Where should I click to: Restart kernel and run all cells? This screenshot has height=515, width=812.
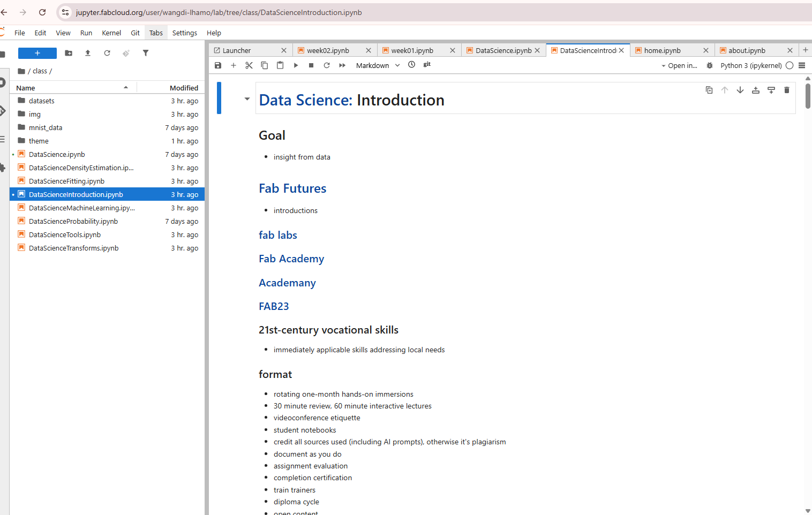pyautogui.click(x=342, y=65)
